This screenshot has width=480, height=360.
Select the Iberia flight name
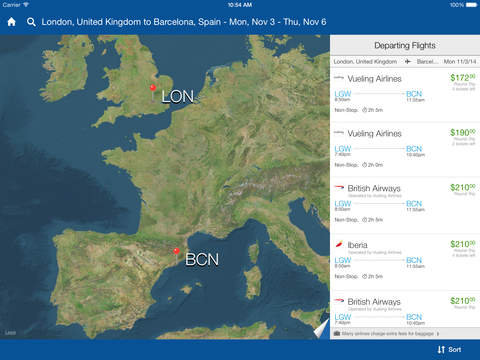coord(357,245)
